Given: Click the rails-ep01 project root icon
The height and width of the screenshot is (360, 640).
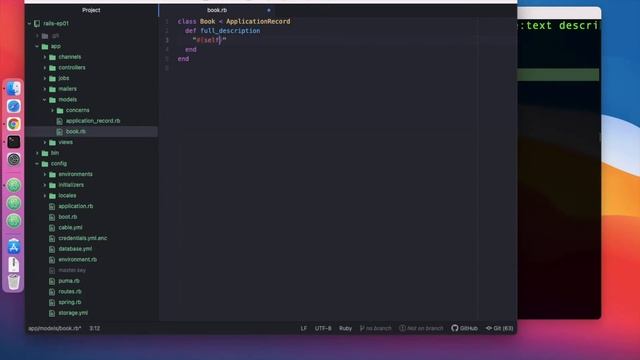Looking at the screenshot, I should [37, 24].
